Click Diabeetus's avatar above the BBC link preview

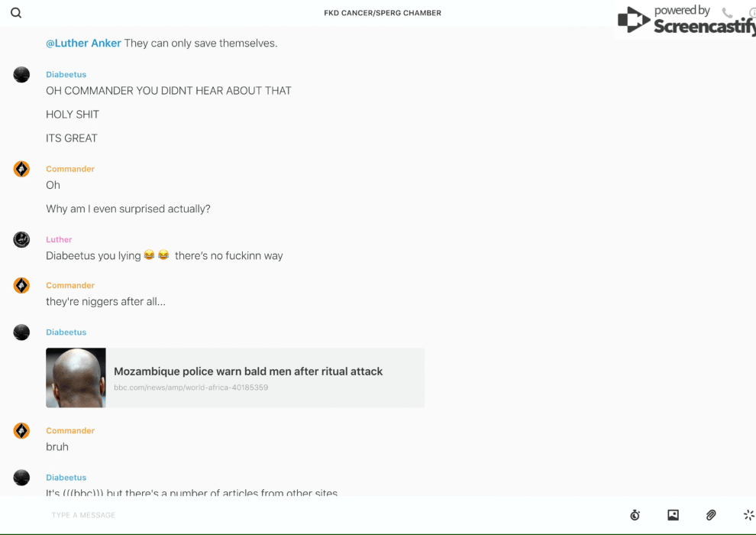[x=21, y=332]
